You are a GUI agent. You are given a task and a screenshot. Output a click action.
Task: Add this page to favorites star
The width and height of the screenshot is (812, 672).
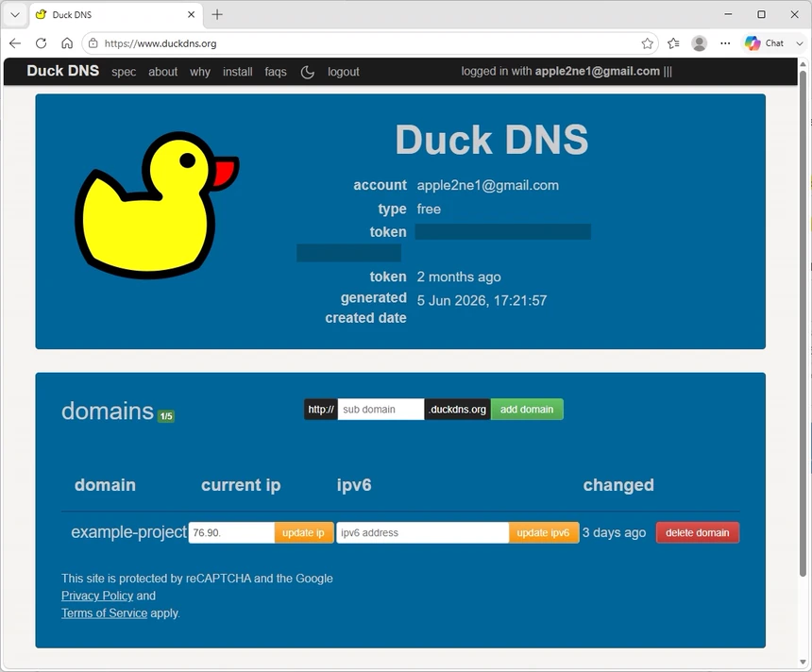(x=647, y=43)
